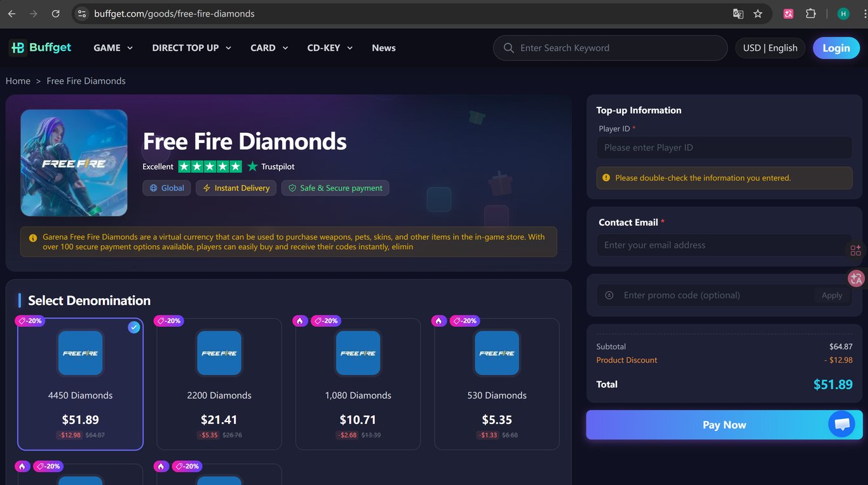Image resolution: width=868 pixels, height=485 pixels.
Task: Open the live chat bubble icon
Action: click(842, 424)
